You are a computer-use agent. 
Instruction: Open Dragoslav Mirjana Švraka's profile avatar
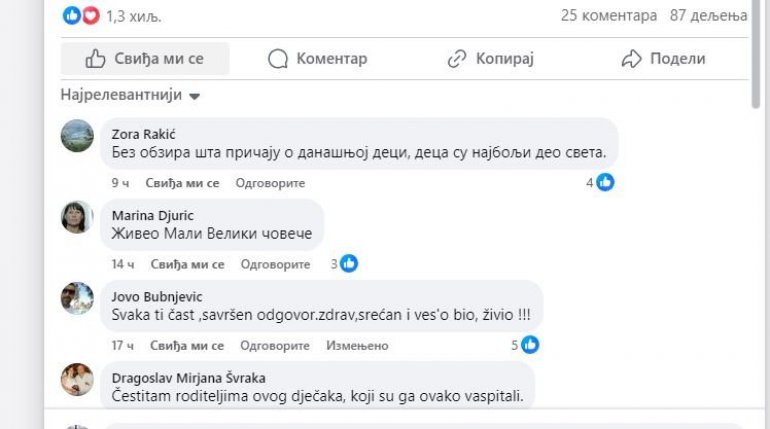tap(77, 378)
